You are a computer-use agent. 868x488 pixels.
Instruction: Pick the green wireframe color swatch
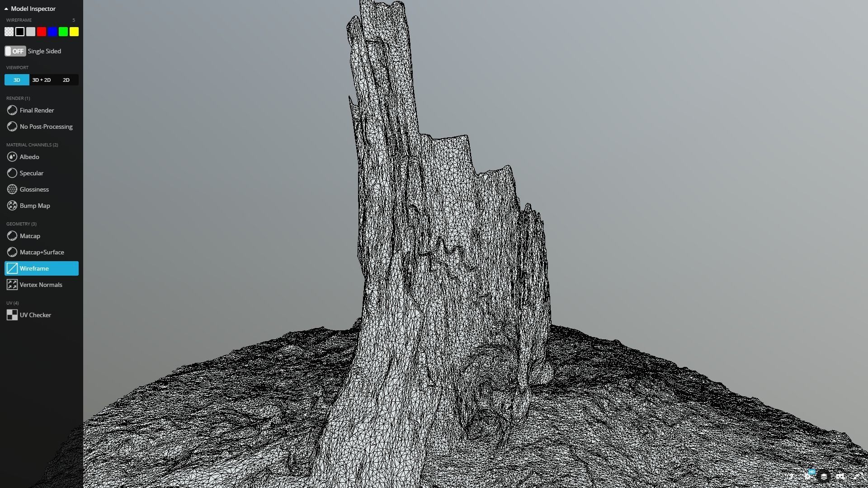(x=63, y=32)
